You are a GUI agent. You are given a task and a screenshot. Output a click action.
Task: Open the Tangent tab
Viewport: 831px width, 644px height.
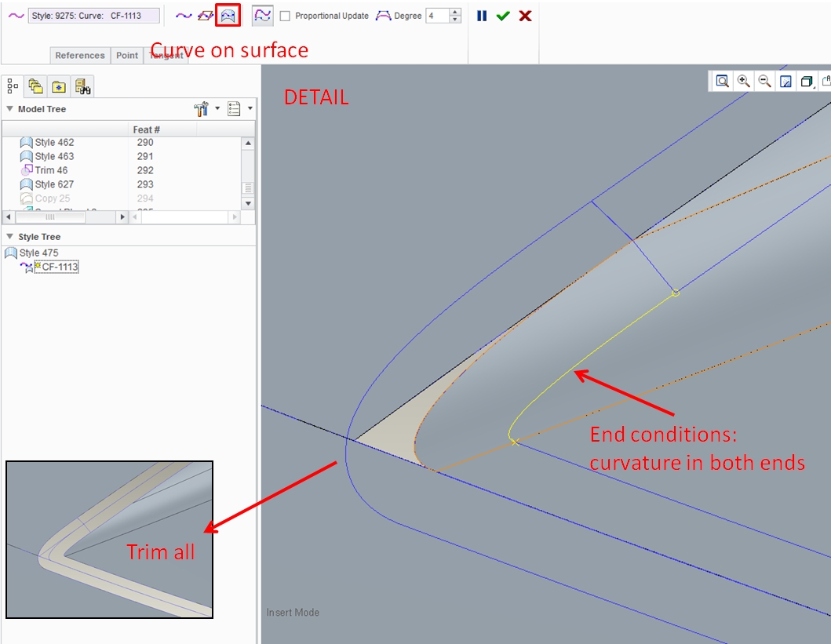point(166,55)
